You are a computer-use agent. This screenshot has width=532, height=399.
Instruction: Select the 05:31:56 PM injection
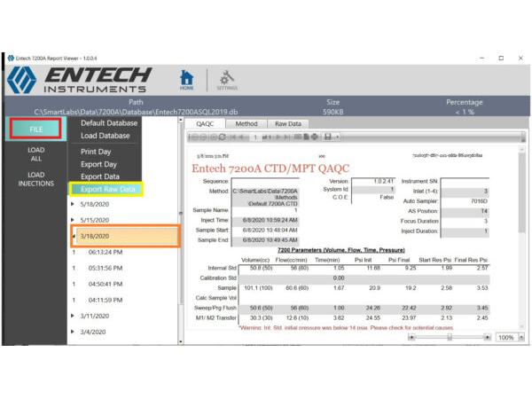point(106,268)
